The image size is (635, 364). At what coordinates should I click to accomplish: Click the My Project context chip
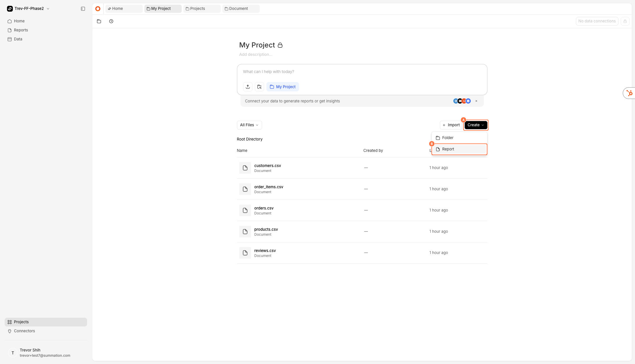tap(283, 87)
